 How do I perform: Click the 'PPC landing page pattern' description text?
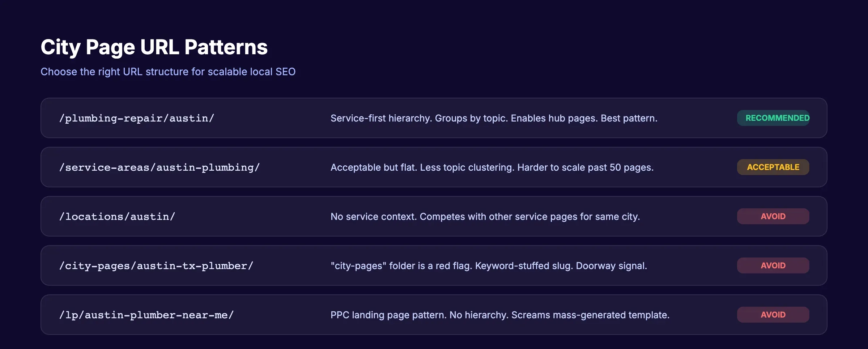pos(500,315)
